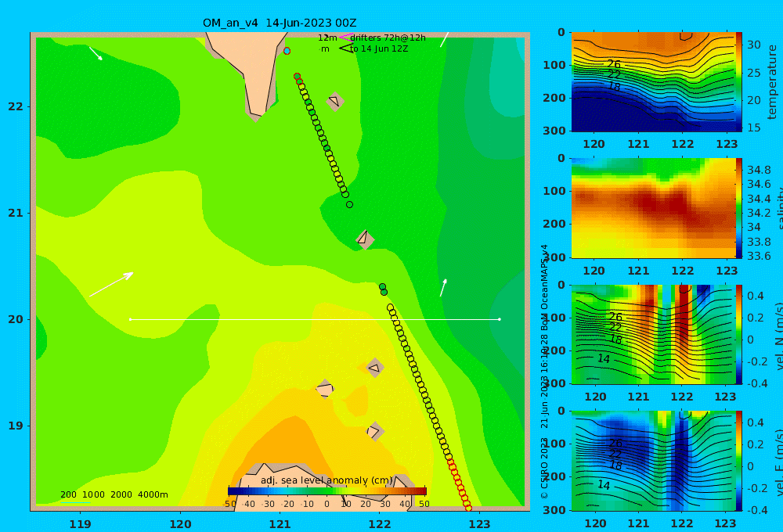Image resolution: width=783 pixels, height=532 pixels.
Task: Click the 'temperature' colorbar axis label
Action: [x=772, y=82]
